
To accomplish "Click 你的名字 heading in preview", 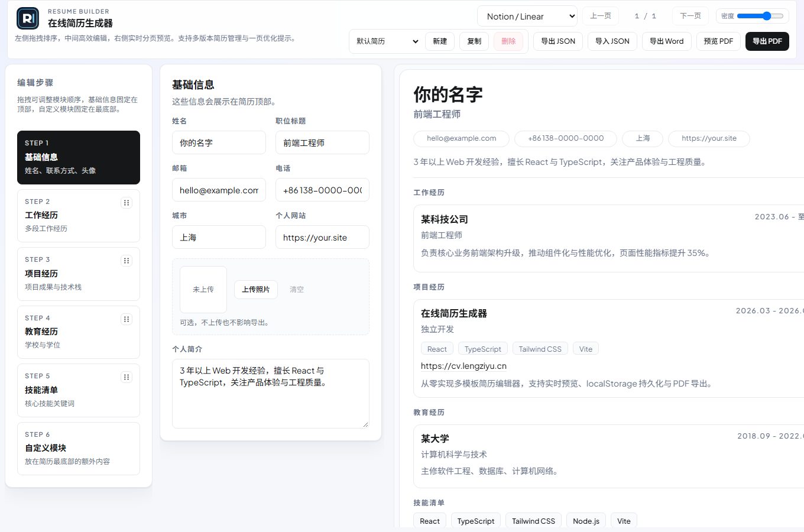I will click(448, 95).
